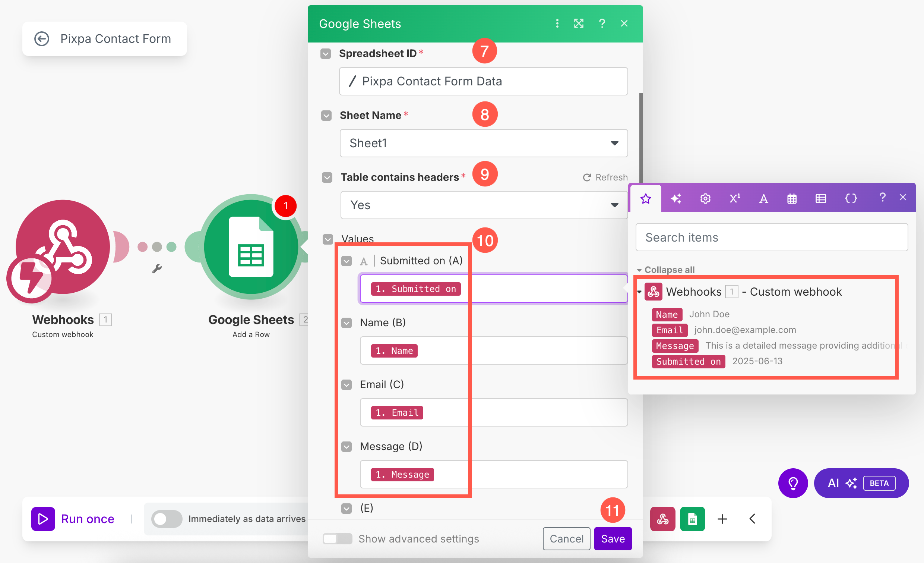The height and width of the screenshot is (563, 924).
Task: Switch to the gear general functions tab
Action: (705, 198)
